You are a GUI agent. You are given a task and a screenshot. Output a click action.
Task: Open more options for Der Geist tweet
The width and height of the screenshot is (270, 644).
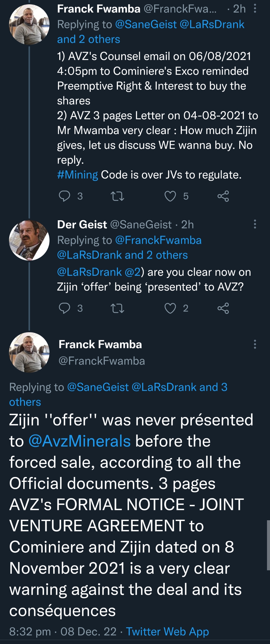[255, 224]
